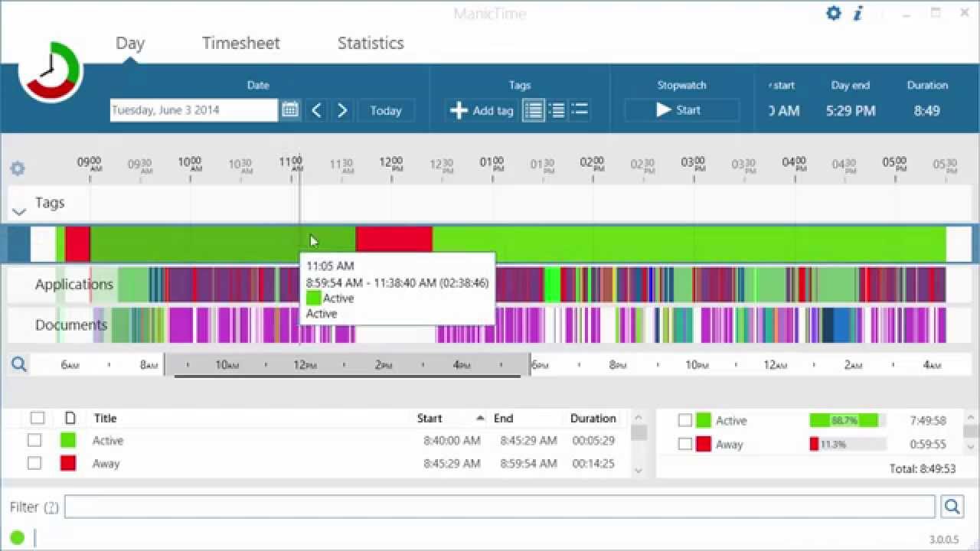980x551 pixels.
Task: Click the ManicTime clock logo
Action: point(51,72)
